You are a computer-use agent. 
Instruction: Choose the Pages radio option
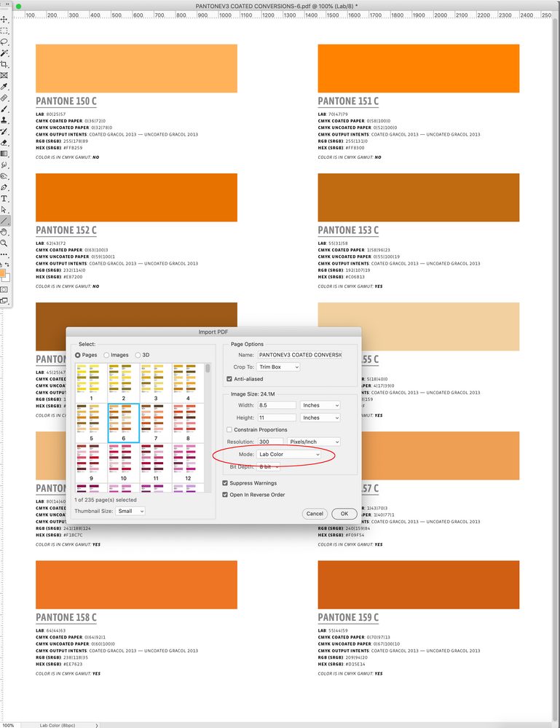pos(77,355)
